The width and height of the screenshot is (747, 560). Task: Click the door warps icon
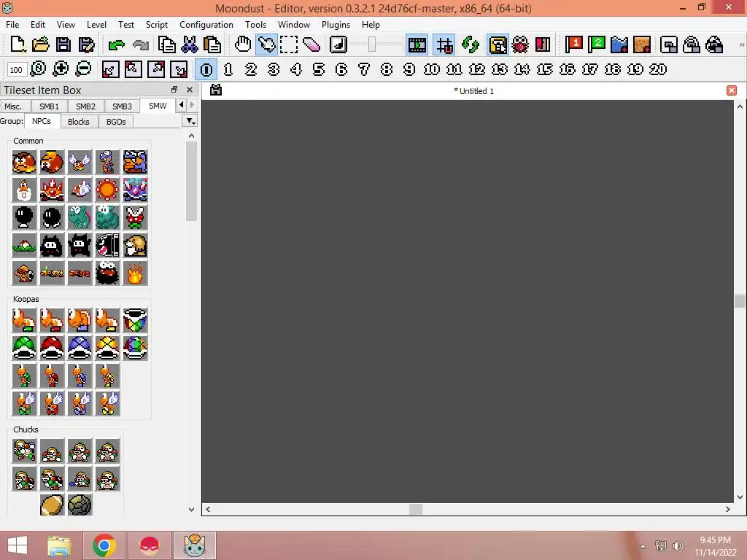(543, 44)
